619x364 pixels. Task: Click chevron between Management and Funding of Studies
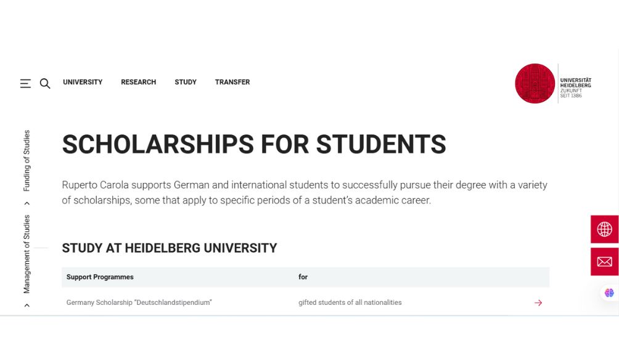click(x=27, y=204)
